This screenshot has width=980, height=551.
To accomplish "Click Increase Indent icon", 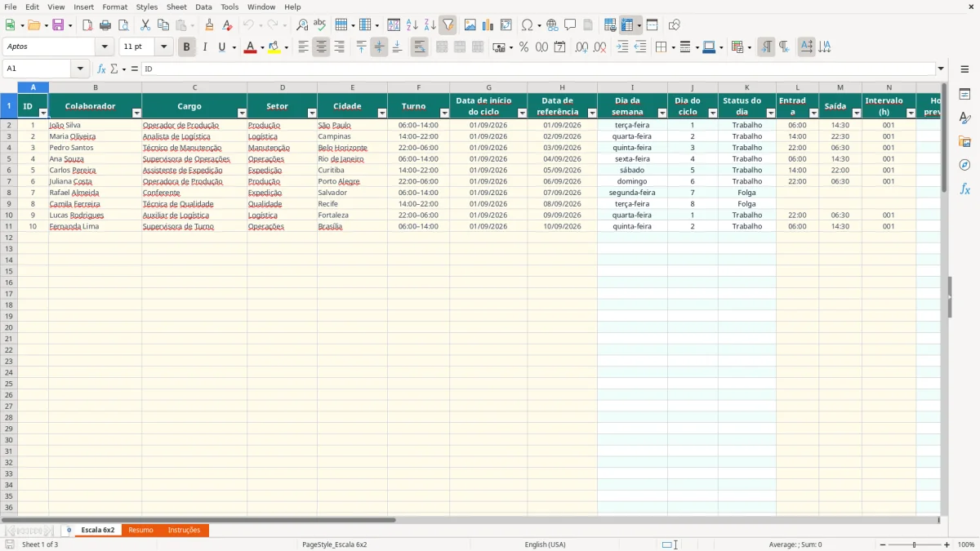I will point(622,47).
